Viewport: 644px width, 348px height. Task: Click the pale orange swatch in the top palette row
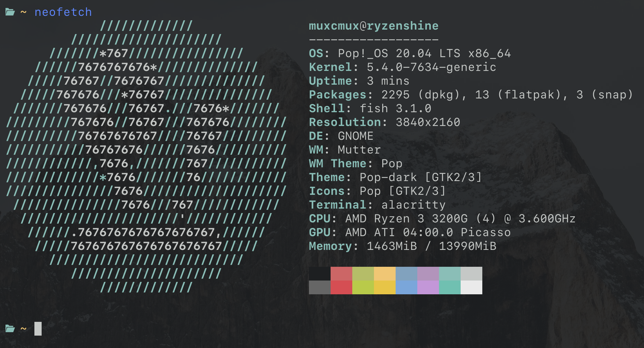385,274
